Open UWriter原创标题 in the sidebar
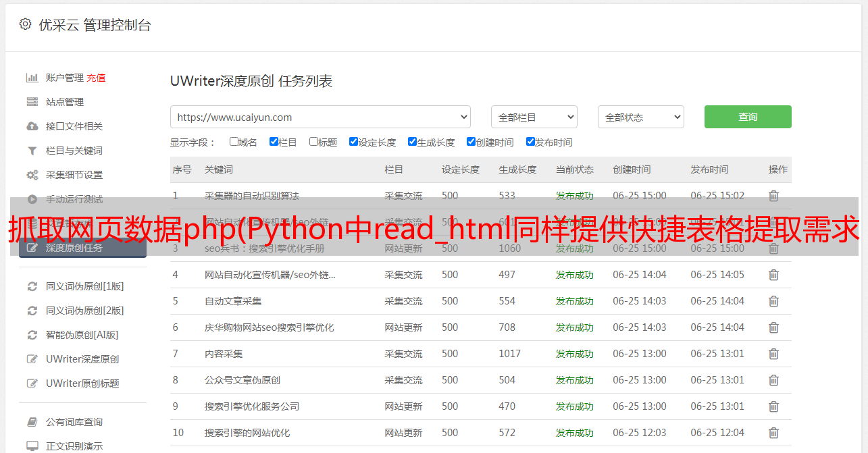The image size is (868, 453). tap(82, 383)
